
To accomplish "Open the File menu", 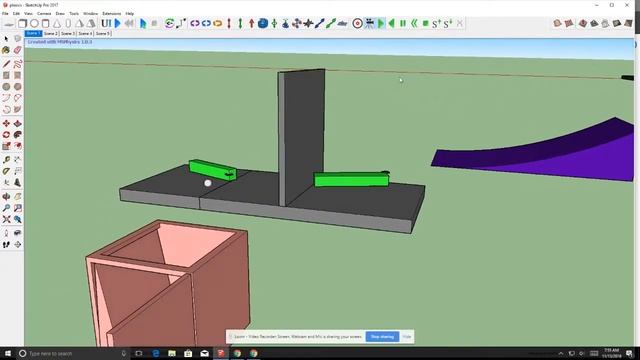I will point(5,13).
